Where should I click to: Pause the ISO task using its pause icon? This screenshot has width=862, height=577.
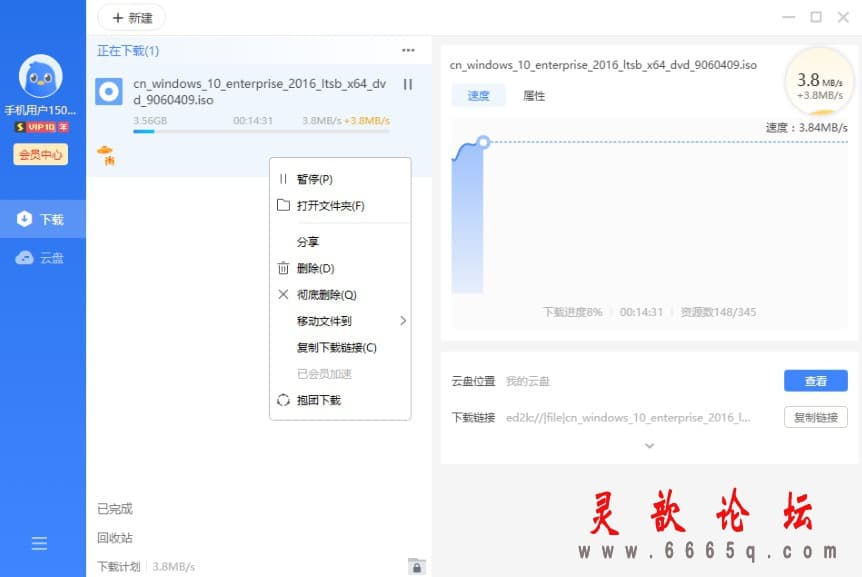coord(408,84)
